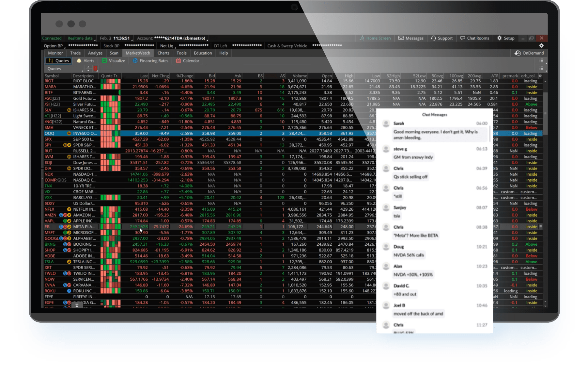Step through watchlists with up/down arrows

tap(88, 69)
